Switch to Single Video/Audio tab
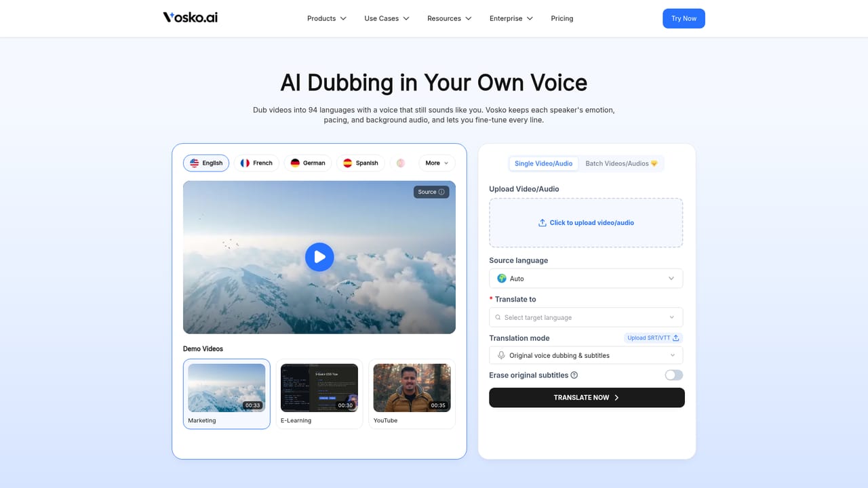The height and width of the screenshot is (488, 868). click(543, 163)
